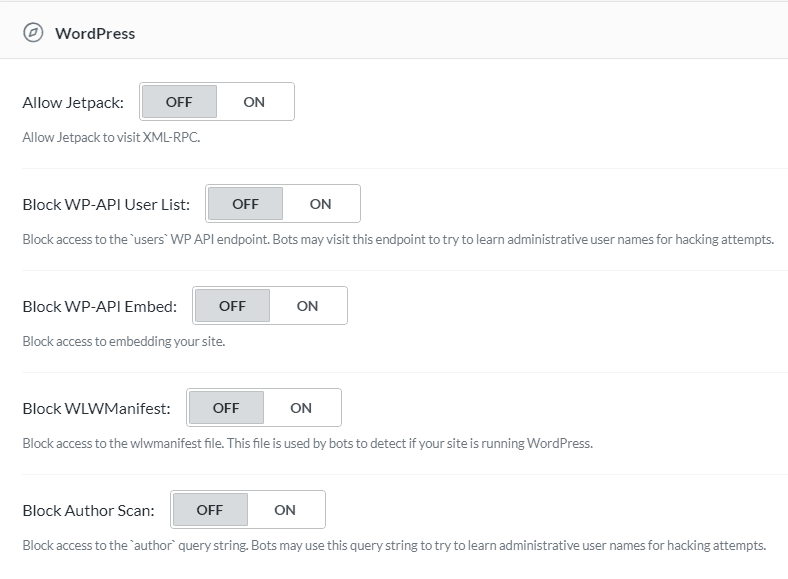Turn Block WP-API User List ON
The height and width of the screenshot is (579, 788).
(x=321, y=204)
